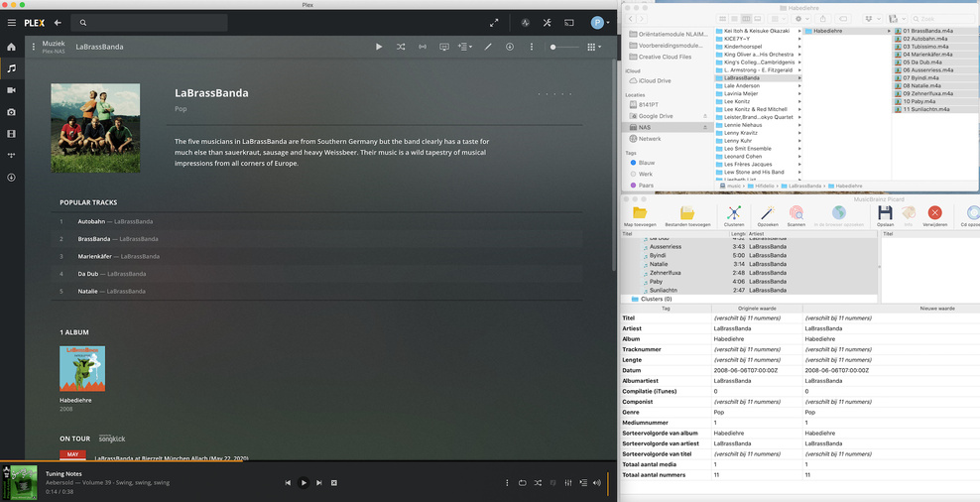Click the Clusteren button in Picard
980x502 pixels.
pos(734,215)
